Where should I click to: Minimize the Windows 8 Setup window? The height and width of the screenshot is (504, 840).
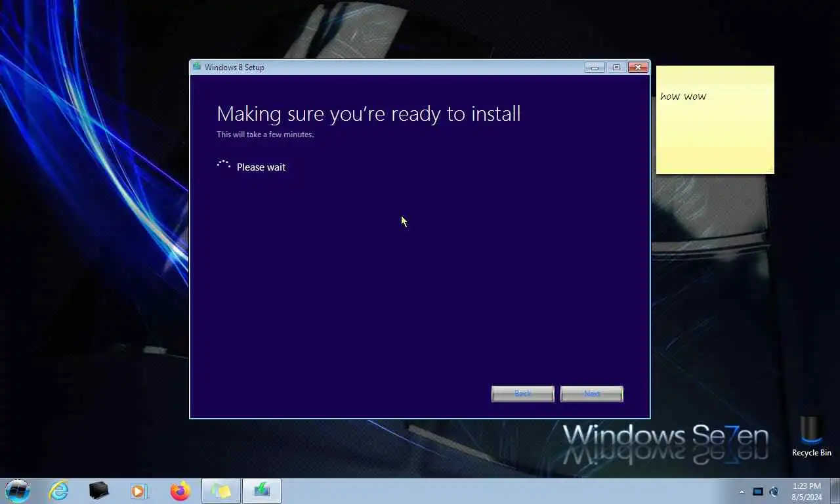[595, 67]
